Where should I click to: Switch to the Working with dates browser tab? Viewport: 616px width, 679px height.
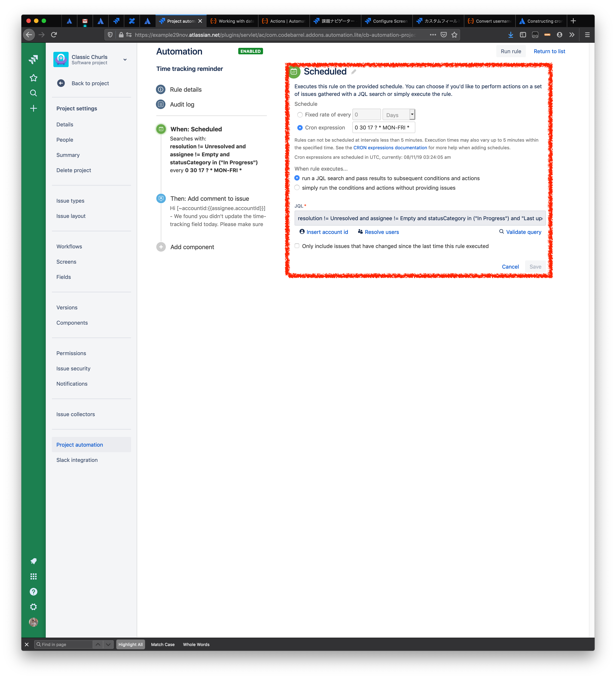click(x=232, y=21)
